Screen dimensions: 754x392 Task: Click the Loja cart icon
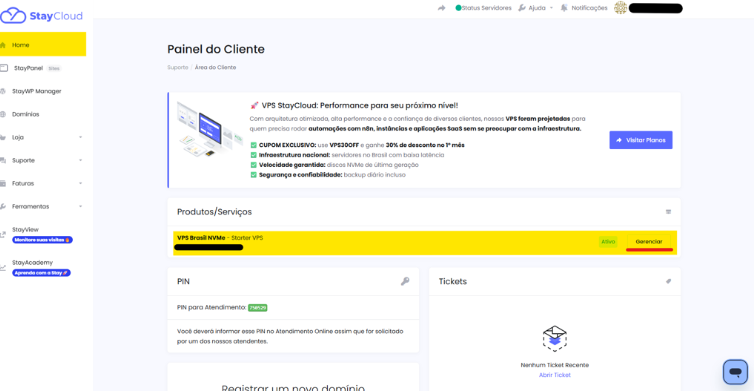tap(3, 137)
